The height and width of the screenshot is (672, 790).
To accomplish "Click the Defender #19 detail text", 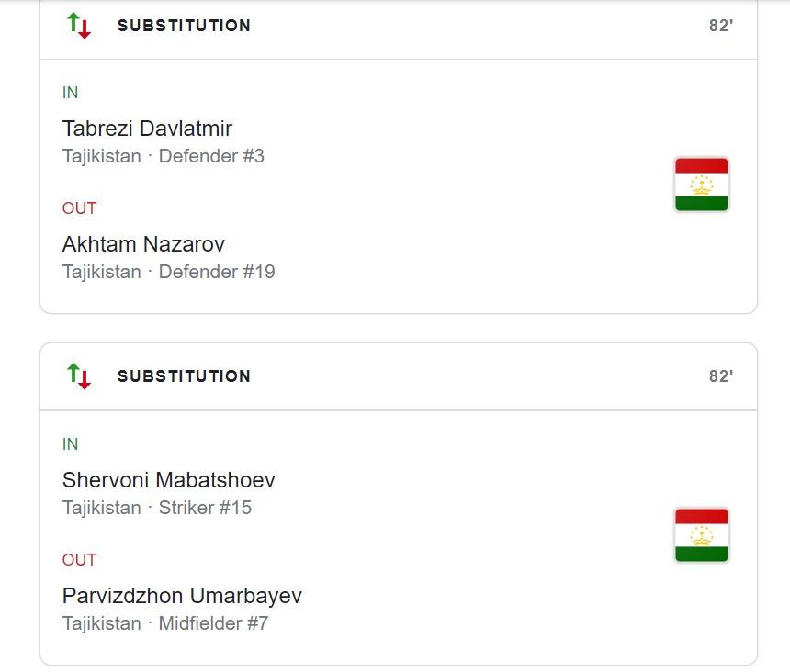I will (x=217, y=272).
